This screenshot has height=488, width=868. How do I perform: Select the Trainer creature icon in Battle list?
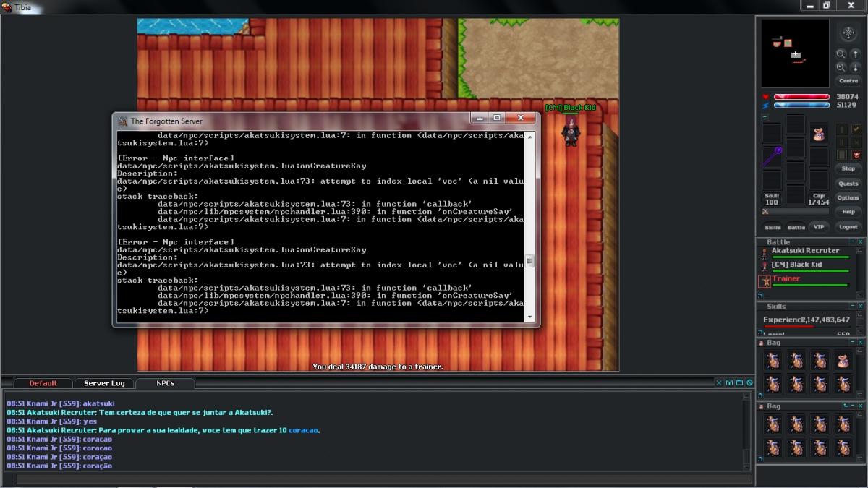coord(765,281)
